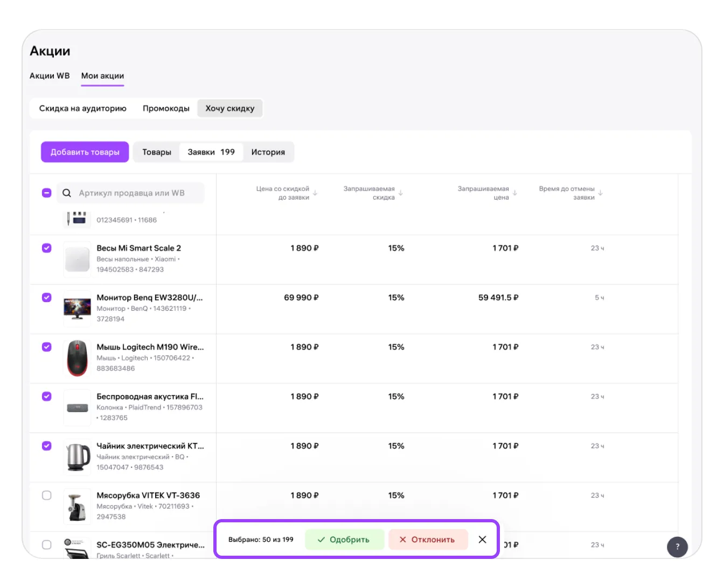Select the Мои акции tab
Viewport: 724px width, 588px height.
[x=102, y=76]
